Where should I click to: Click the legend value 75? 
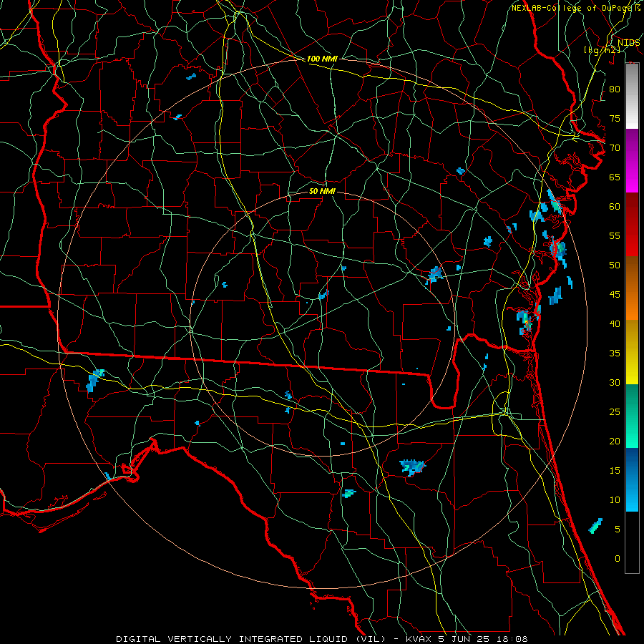[x=615, y=118]
